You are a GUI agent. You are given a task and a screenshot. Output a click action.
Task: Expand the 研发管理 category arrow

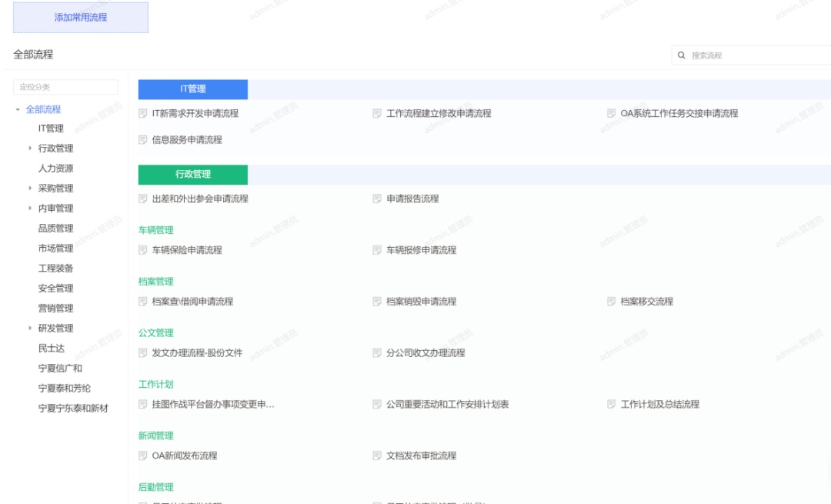(30, 329)
